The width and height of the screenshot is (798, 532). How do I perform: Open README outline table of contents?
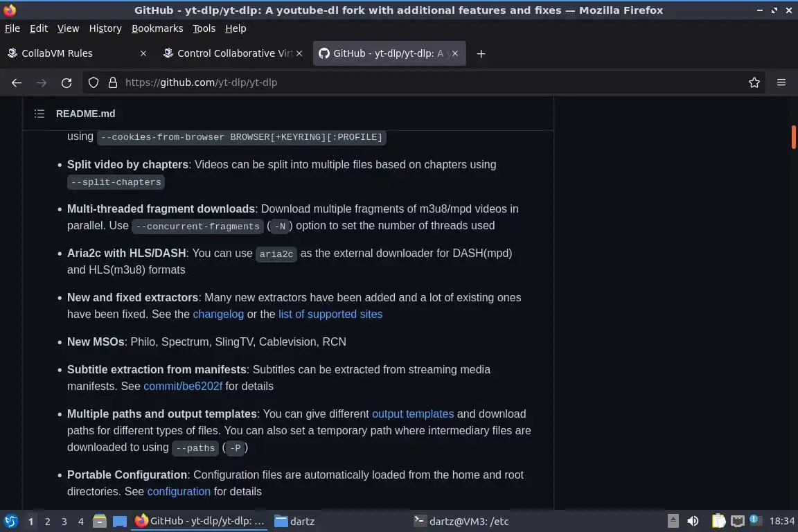click(39, 114)
